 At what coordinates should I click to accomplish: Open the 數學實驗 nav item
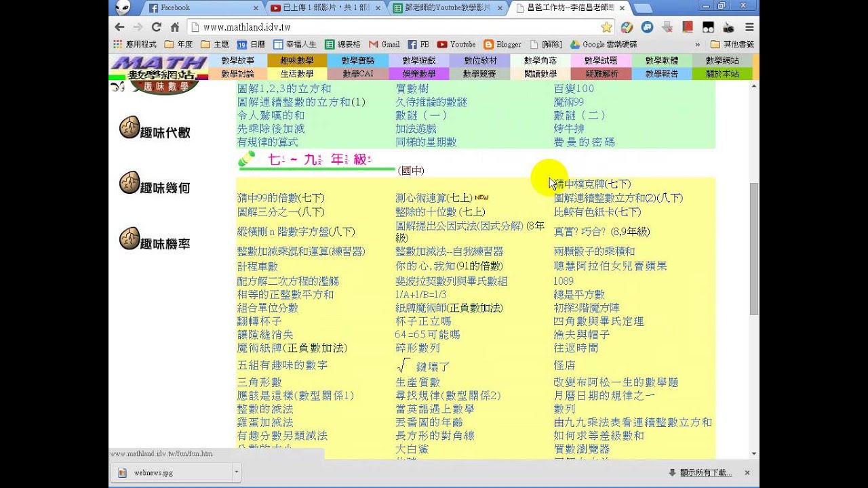coord(358,60)
